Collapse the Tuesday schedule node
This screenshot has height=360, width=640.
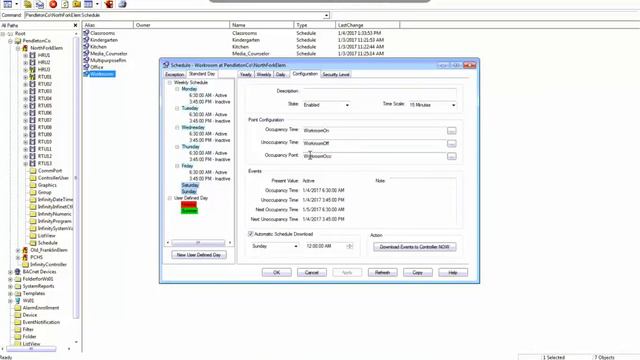click(177, 108)
